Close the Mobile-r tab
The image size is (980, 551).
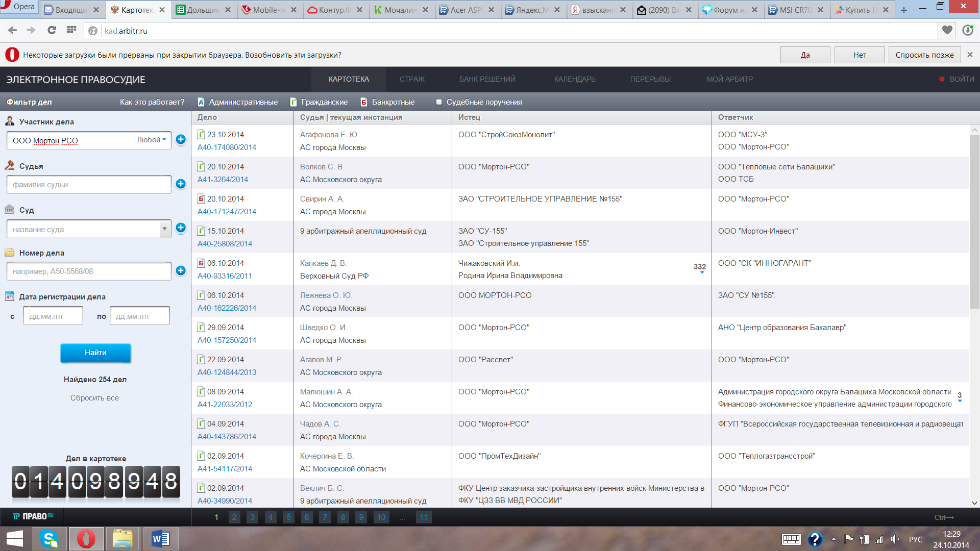click(293, 10)
